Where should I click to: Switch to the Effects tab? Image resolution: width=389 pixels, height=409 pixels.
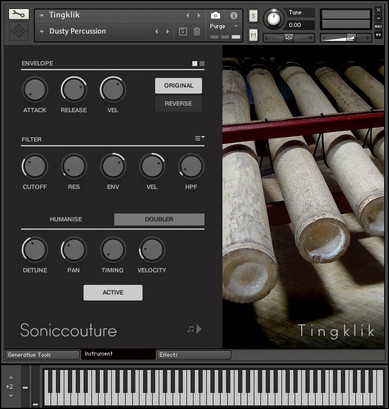click(194, 355)
